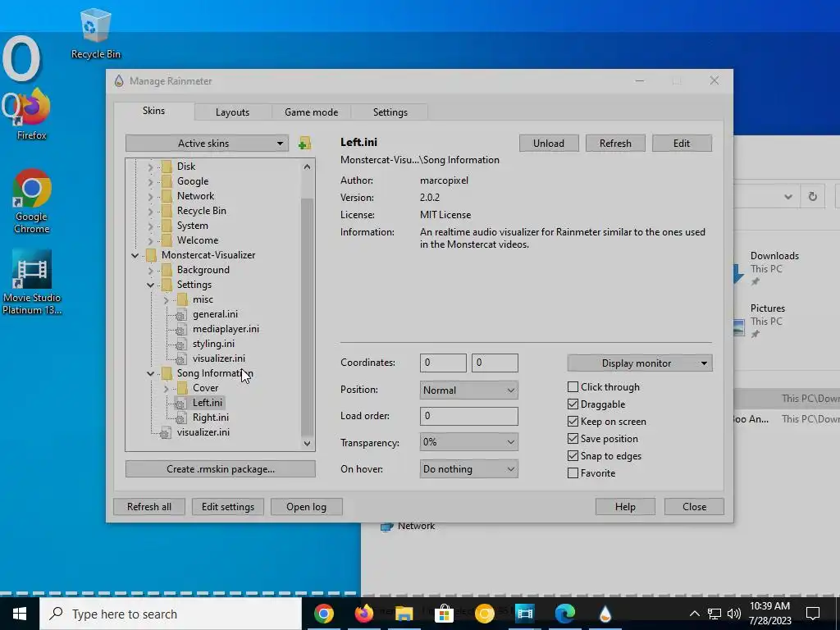Viewport: 840px width, 630px height.
Task: Click the Open log button
Action: 306,506
